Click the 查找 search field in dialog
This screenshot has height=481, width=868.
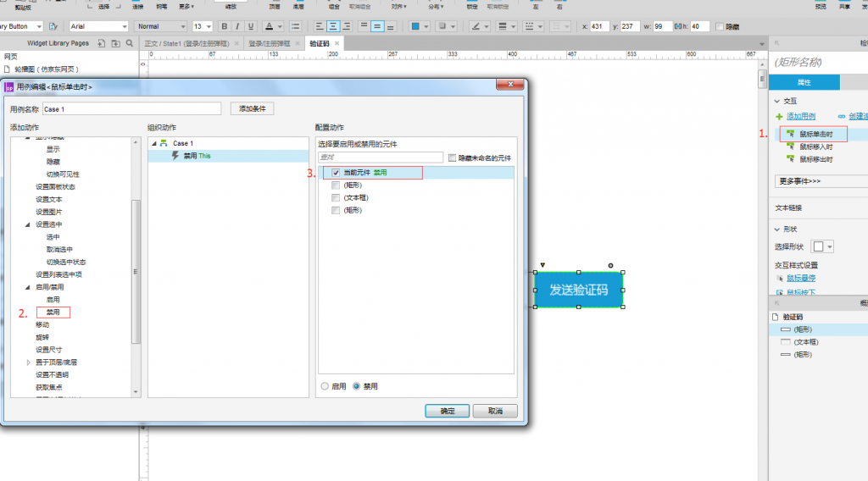(x=381, y=158)
